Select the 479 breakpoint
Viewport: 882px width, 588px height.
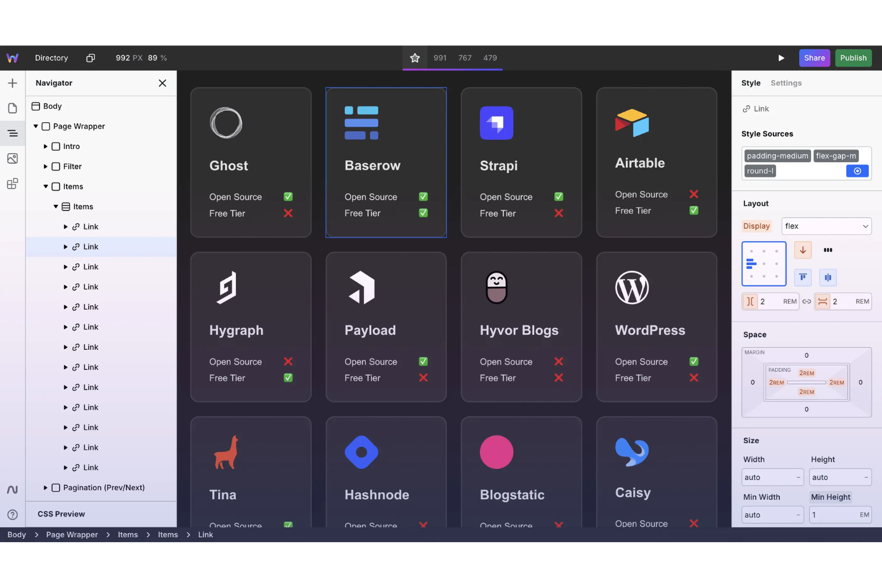490,58
